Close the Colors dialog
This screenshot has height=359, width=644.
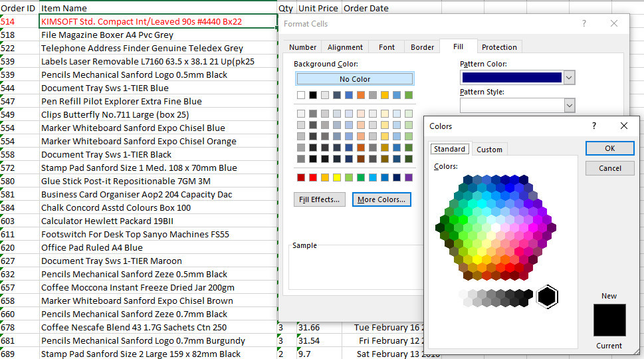(x=624, y=126)
